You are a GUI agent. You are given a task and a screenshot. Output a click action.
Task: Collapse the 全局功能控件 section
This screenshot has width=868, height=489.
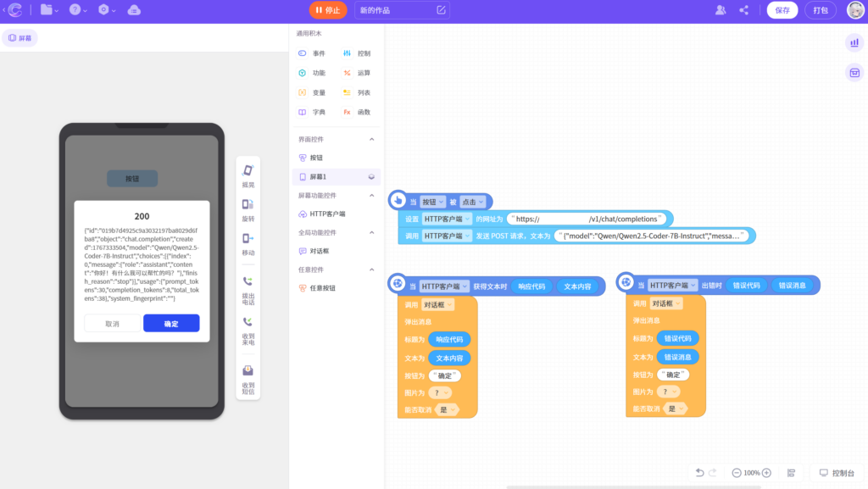[371, 232]
